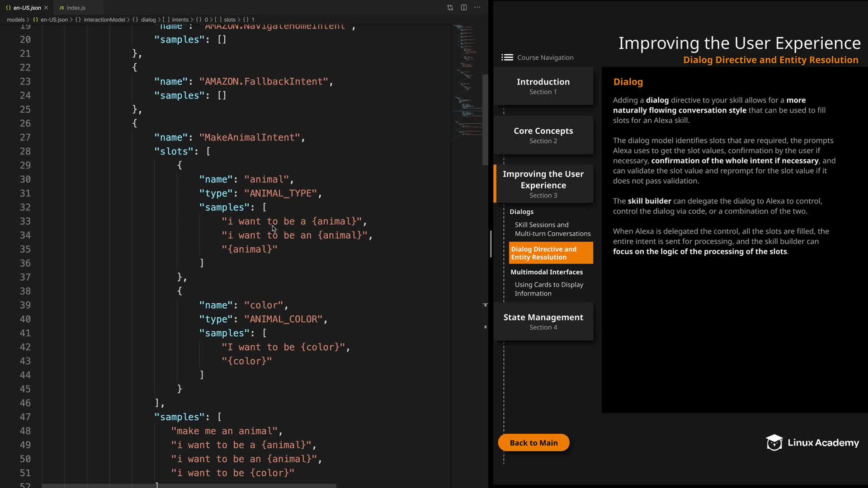Viewport: 868px width, 488px height.
Task: Select interactionModel in the breadcrumb
Action: point(104,19)
